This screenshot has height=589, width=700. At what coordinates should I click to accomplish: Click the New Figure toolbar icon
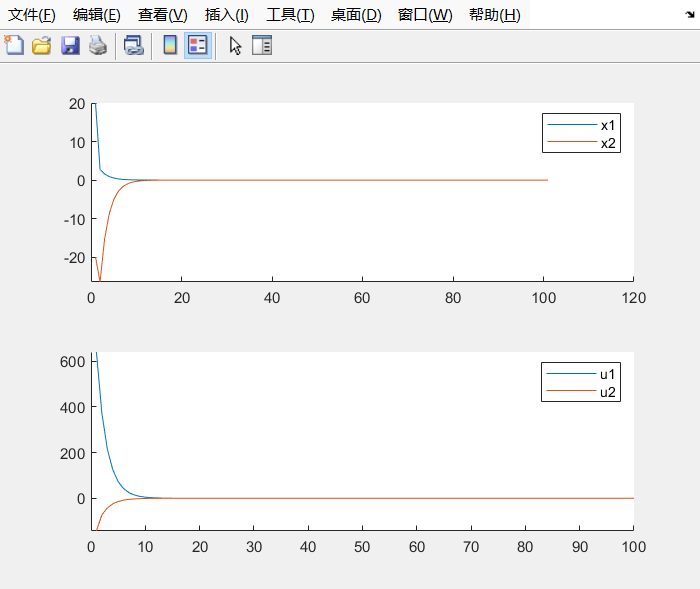[x=14, y=45]
